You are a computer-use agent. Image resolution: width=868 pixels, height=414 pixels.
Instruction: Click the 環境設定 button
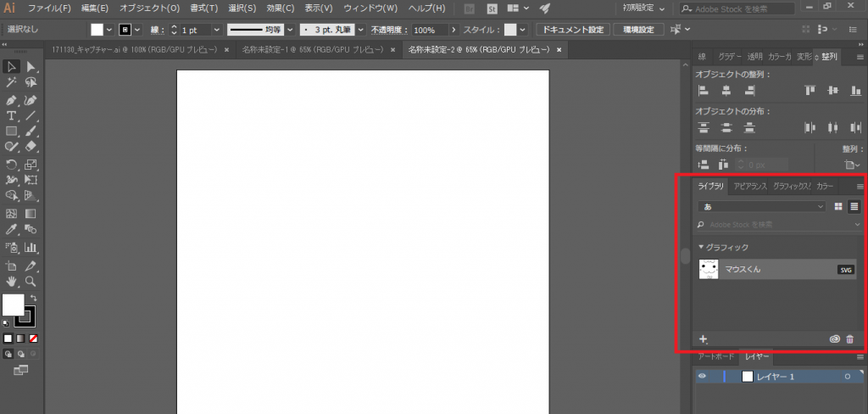click(x=638, y=30)
